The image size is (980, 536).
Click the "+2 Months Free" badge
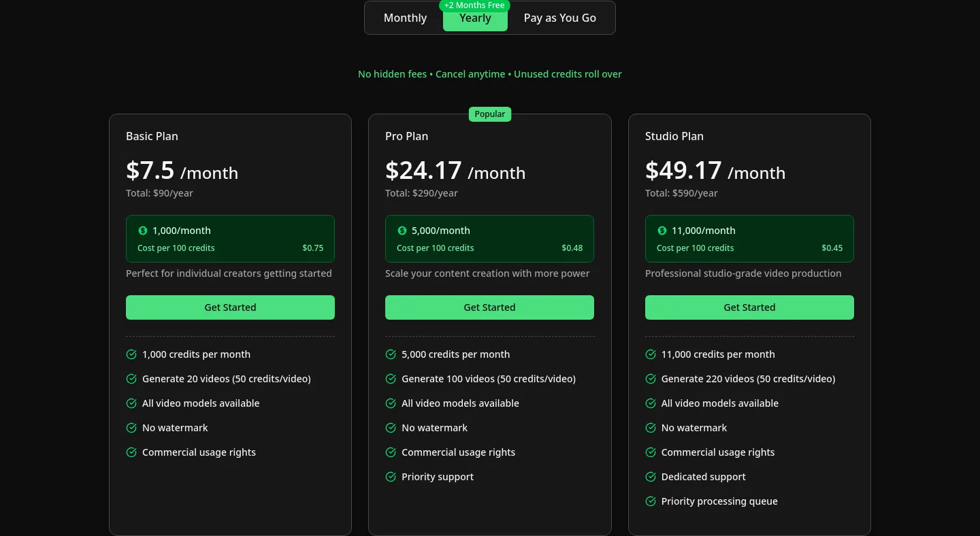click(475, 5)
